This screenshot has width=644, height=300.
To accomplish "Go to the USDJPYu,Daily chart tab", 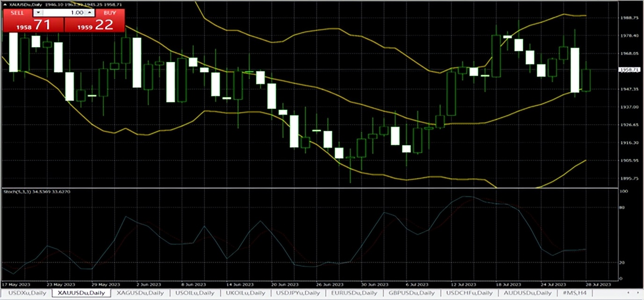I will point(298,293).
